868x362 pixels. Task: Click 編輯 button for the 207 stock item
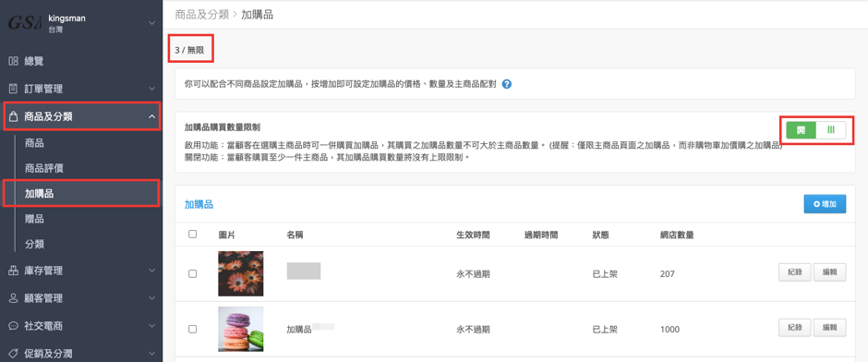click(830, 272)
